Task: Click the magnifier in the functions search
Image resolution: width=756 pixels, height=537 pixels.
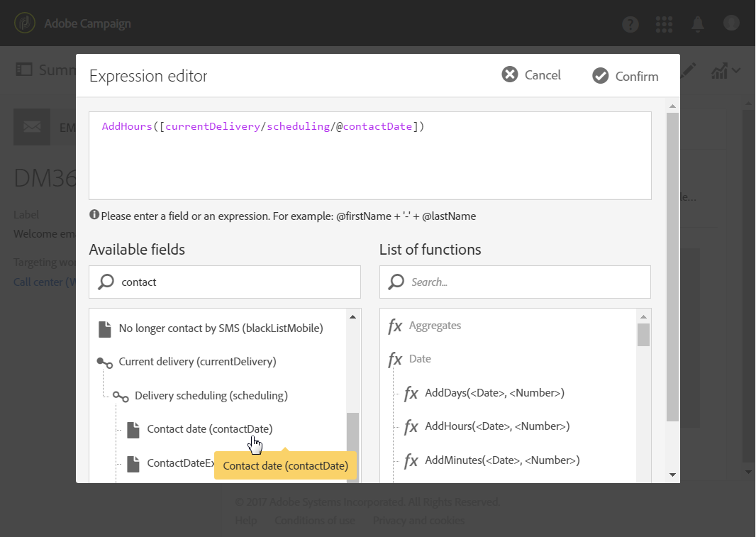Action: pos(396,282)
